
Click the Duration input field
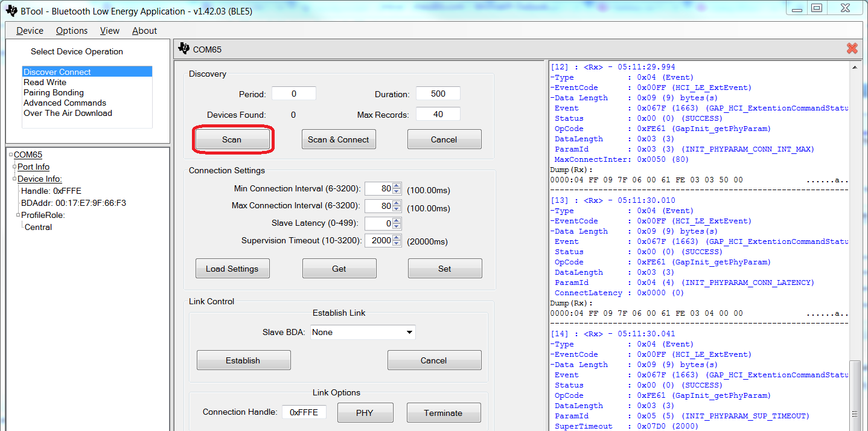[438, 94]
